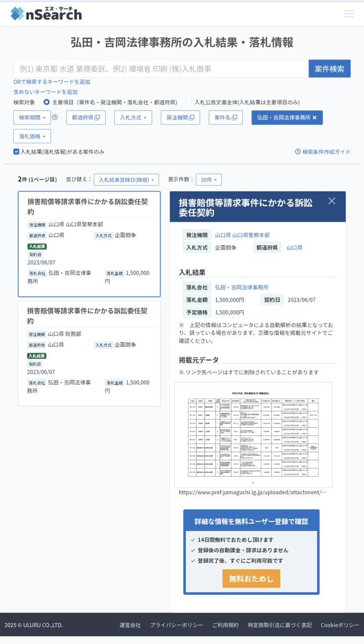Click the 予定価格 label in detail panel

(x=197, y=312)
